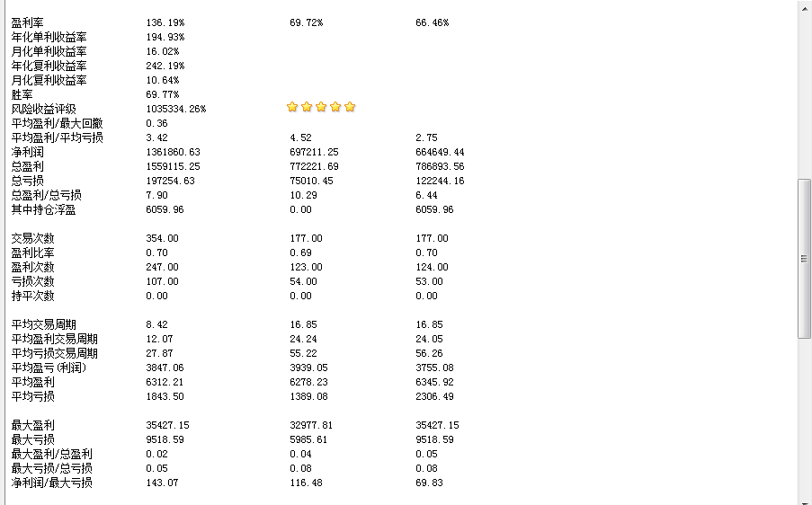Click the second rating star

(307, 107)
